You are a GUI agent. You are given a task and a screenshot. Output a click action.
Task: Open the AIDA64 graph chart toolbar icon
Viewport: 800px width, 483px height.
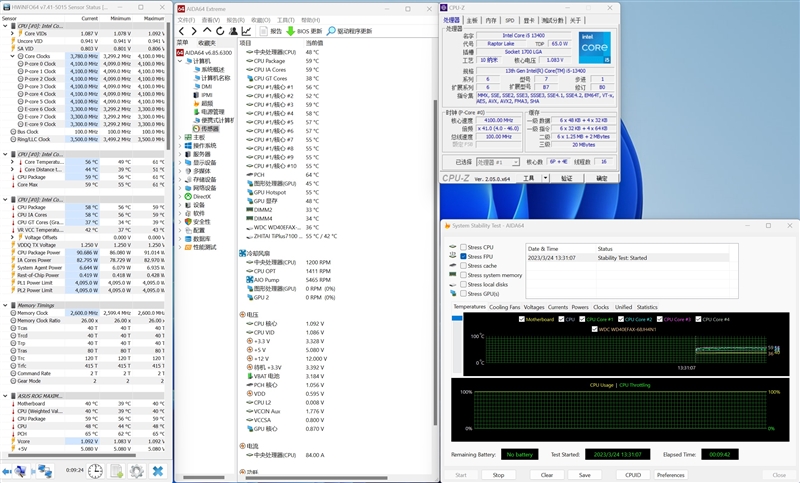pos(246,31)
